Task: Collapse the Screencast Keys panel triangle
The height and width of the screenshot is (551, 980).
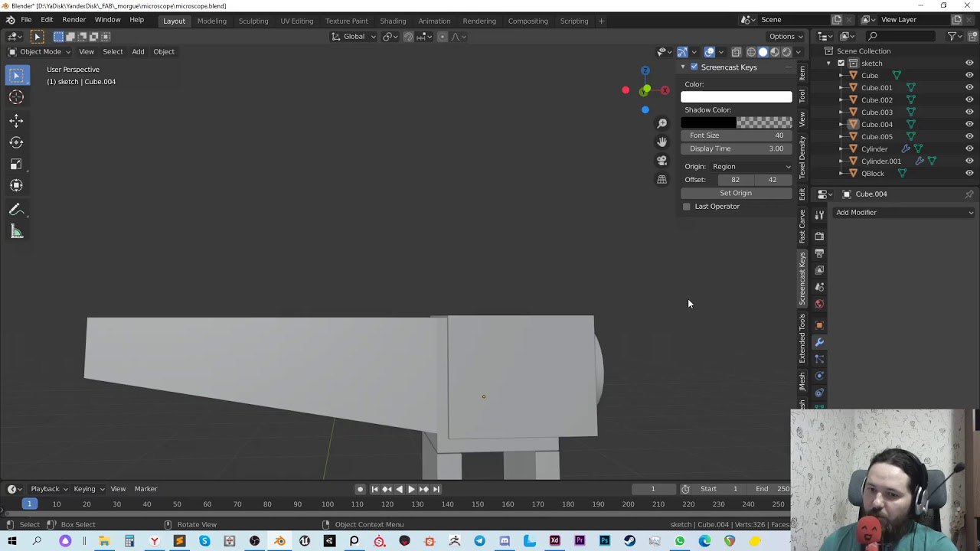Action: point(683,67)
